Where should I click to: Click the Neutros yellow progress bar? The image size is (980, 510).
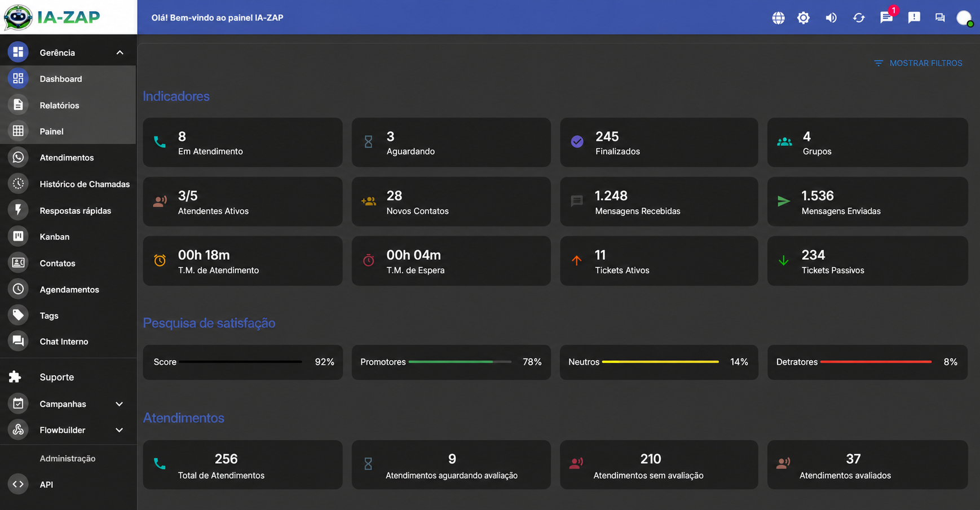click(x=660, y=362)
